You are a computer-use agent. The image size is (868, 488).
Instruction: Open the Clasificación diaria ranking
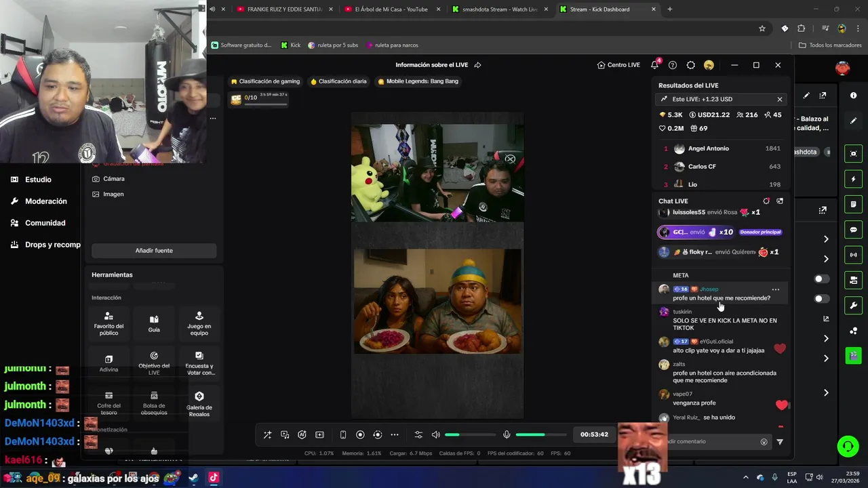click(338, 81)
